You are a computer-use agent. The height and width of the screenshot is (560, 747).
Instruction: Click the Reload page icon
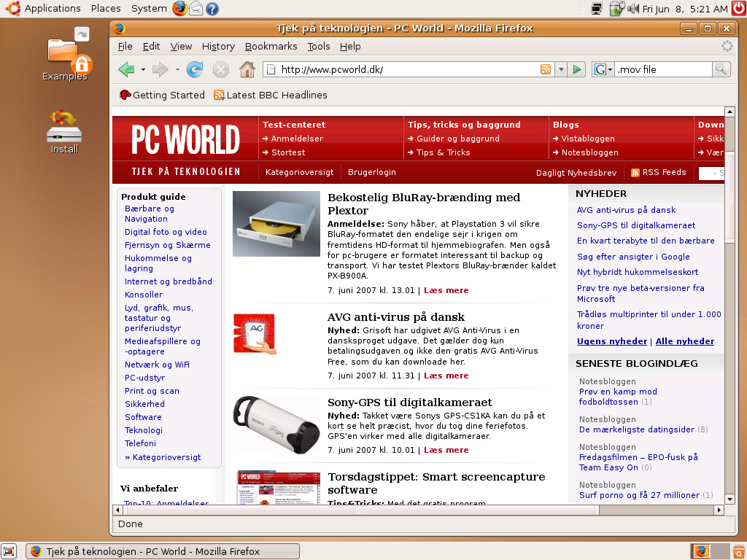point(195,70)
